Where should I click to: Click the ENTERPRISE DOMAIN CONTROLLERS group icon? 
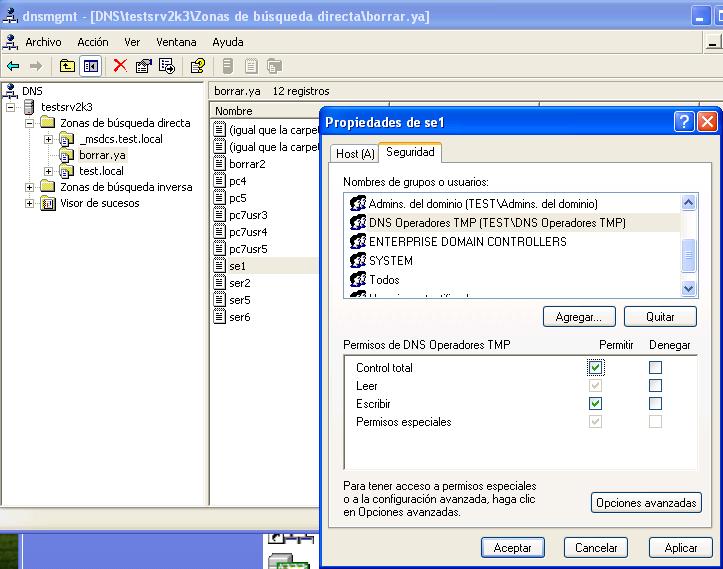(358, 241)
